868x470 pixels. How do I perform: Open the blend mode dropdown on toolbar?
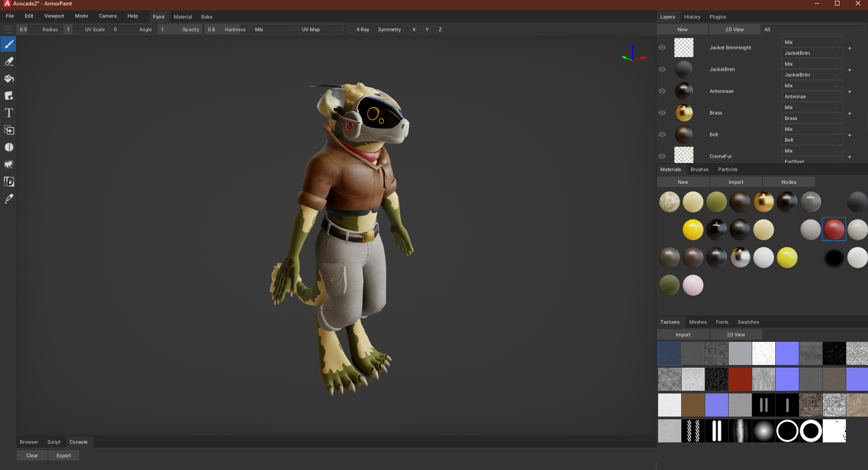click(273, 29)
